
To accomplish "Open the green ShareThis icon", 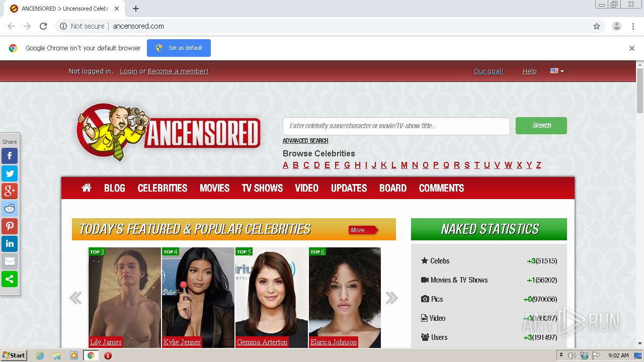I will (x=10, y=279).
